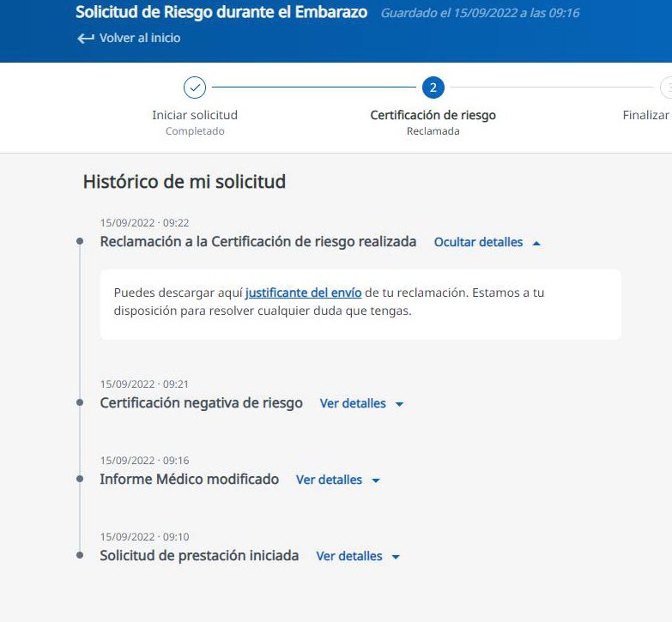Expand Ver detalles for Certificación negativa de riesgo
Screen dimensions: 672x622
[353, 404]
